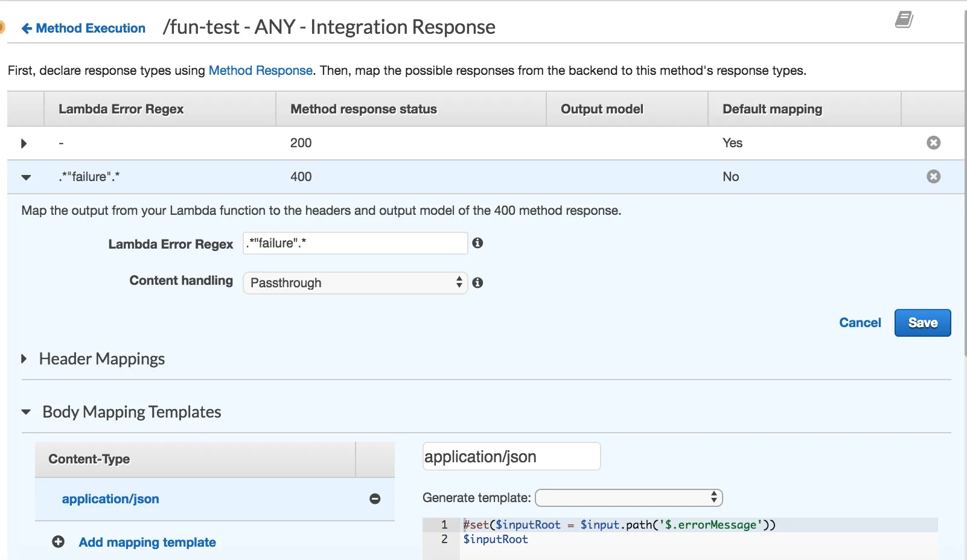
Task: Expand the Header Mappings section
Action: [24, 359]
